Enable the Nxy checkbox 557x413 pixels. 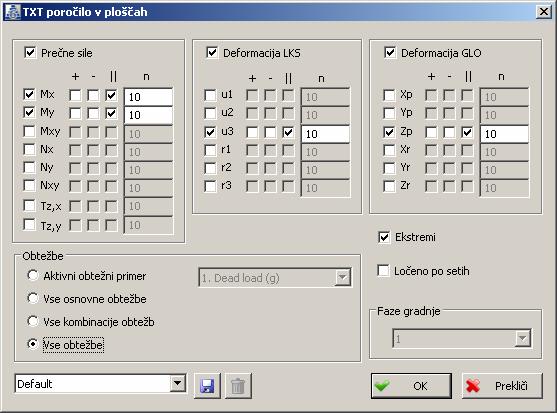29,185
